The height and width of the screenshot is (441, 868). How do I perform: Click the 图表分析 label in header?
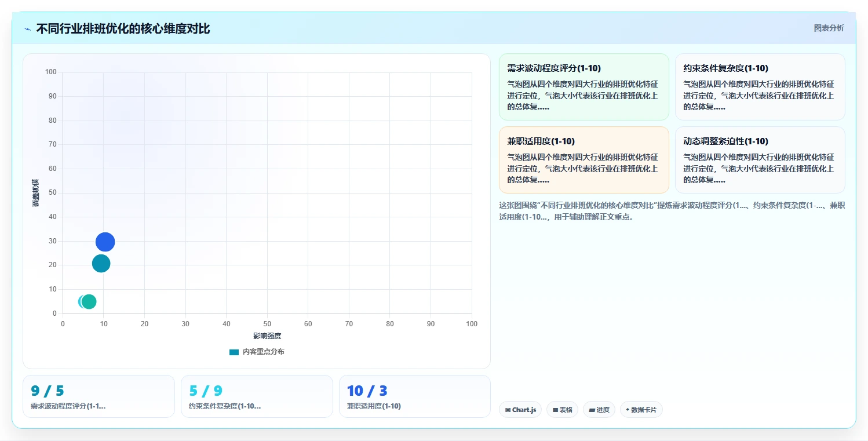coord(829,28)
